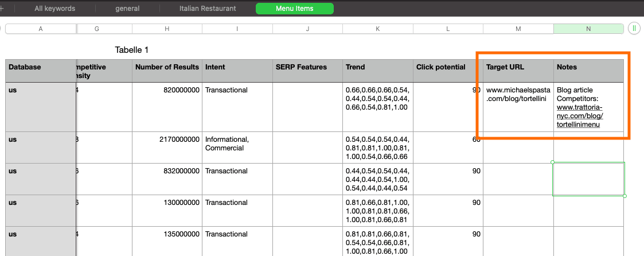
Task: Select the cell with 2170000000 results
Action: (x=167, y=139)
